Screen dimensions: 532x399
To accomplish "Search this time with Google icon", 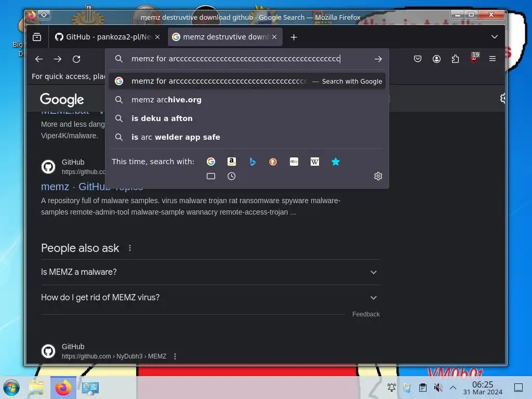I will (211, 162).
